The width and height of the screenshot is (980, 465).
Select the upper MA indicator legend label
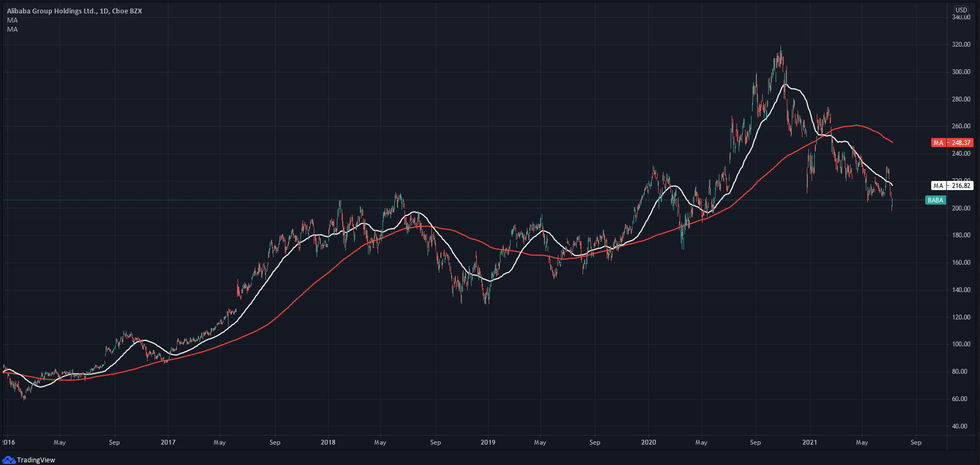(12, 20)
